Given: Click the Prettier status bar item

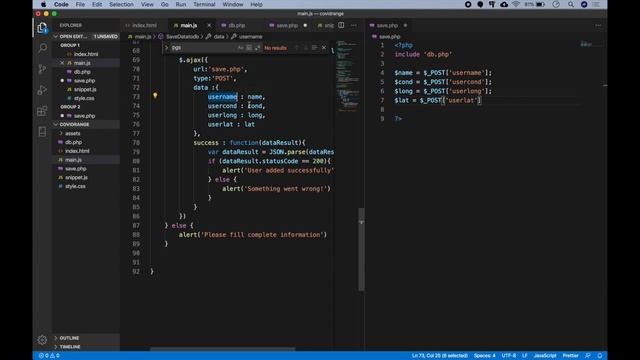Looking at the screenshot, I should point(570,356).
